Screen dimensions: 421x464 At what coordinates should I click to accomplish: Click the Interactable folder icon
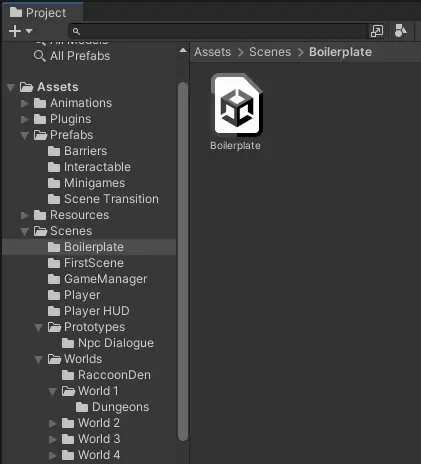tap(54, 167)
